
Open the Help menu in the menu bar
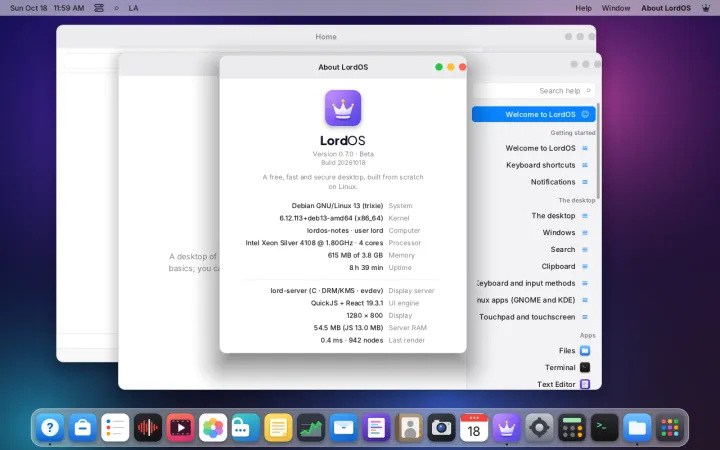pyautogui.click(x=584, y=8)
